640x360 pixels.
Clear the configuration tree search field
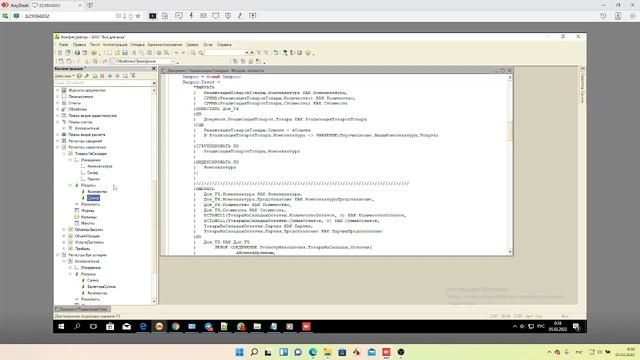coord(154,83)
